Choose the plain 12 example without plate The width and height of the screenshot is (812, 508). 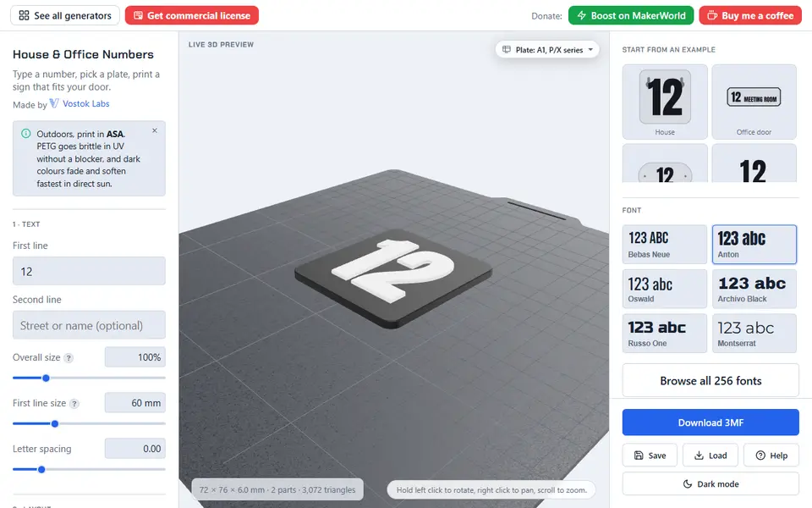coord(754,163)
